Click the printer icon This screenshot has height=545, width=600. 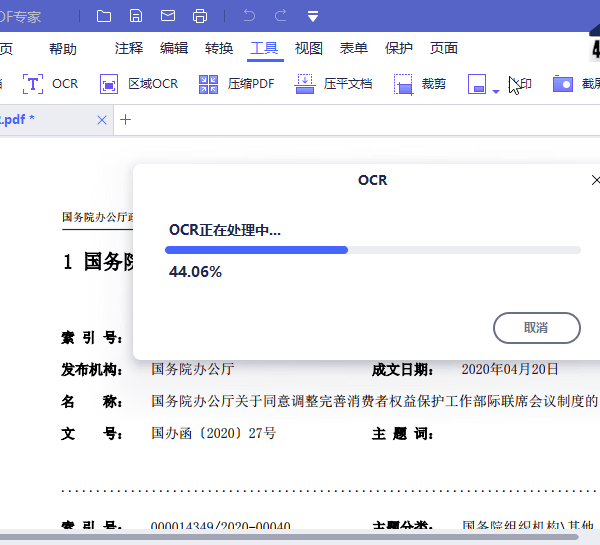pos(200,16)
